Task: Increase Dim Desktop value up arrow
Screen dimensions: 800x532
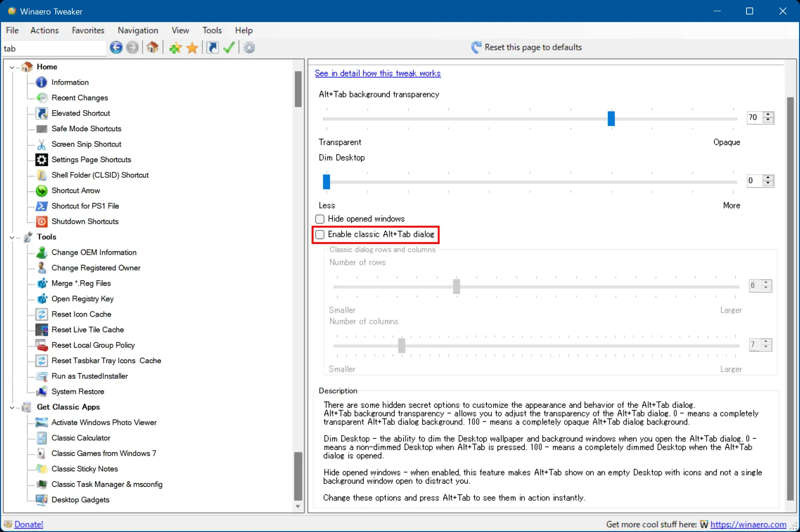Action: (x=768, y=177)
